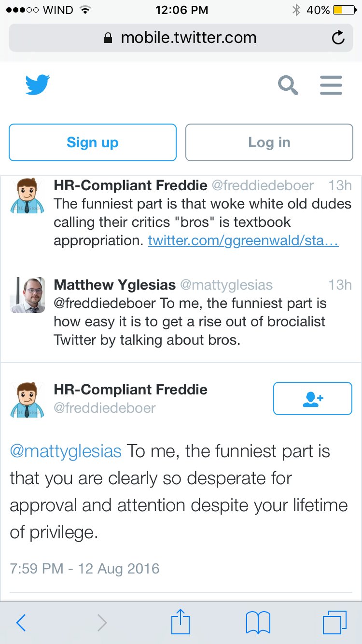Screen dimensions: 362x644
Task: Open Safari bookmarks book icon
Action: [x=258, y=623]
